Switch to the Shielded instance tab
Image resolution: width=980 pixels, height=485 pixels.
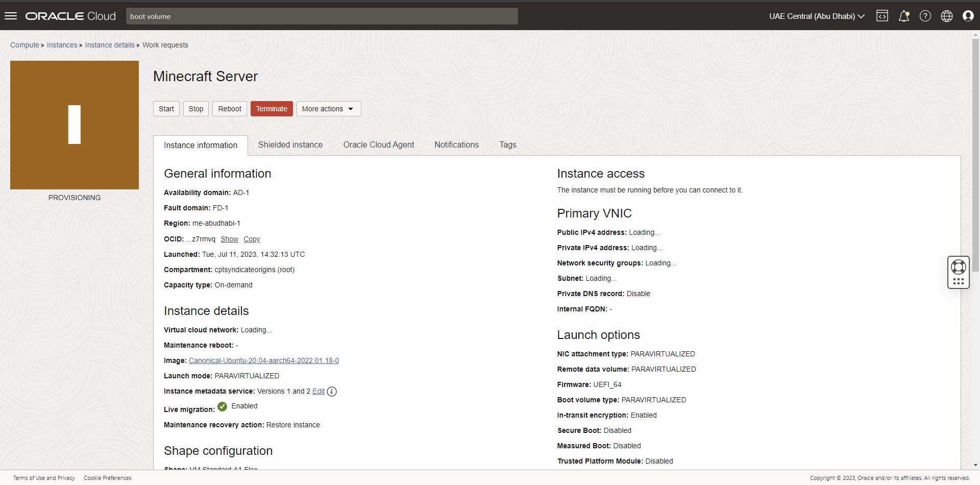(x=290, y=145)
